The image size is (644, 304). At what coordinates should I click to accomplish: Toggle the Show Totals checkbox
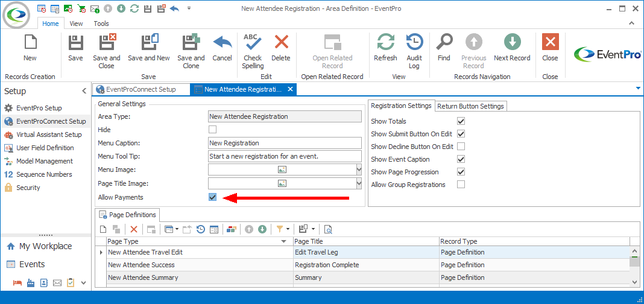coord(461,121)
